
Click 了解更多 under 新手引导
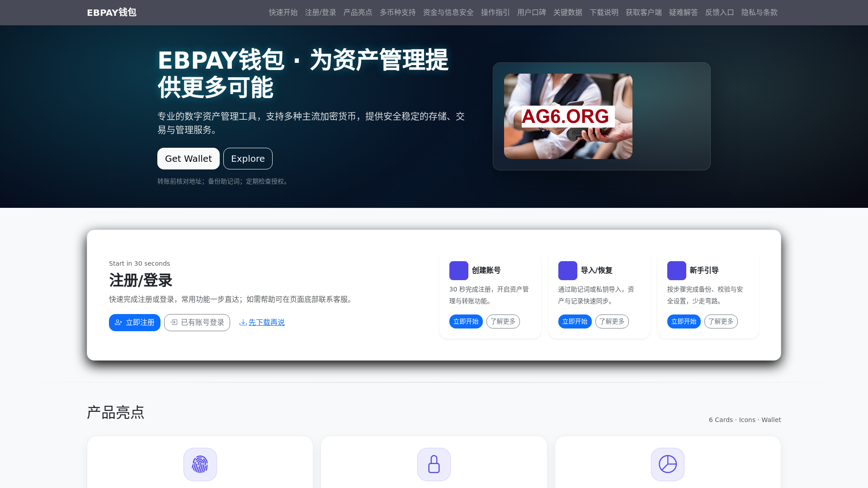tap(721, 322)
